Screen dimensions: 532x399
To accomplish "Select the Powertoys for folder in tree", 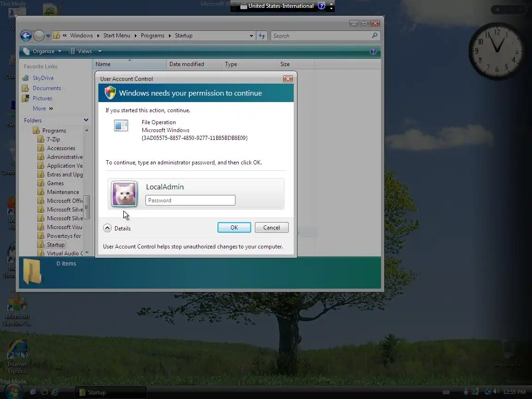I will pyautogui.click(x=60, y=236).
